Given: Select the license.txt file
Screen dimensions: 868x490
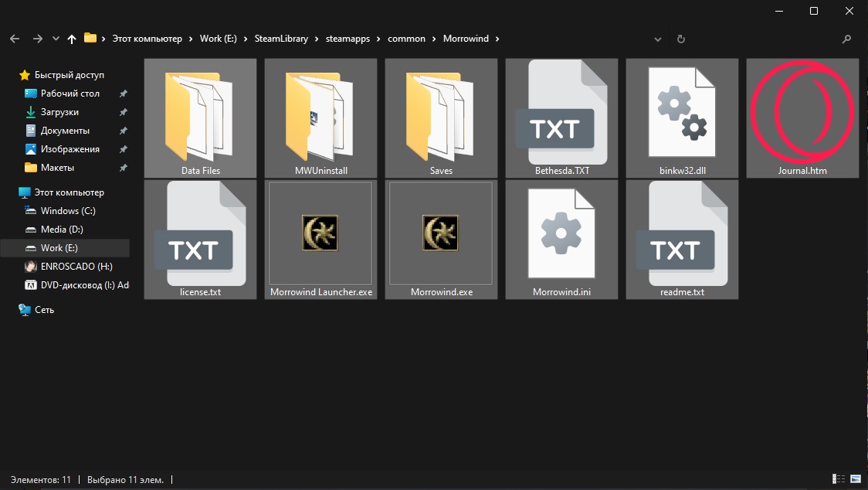Looking at the screenshot, I should coord(200,240).
